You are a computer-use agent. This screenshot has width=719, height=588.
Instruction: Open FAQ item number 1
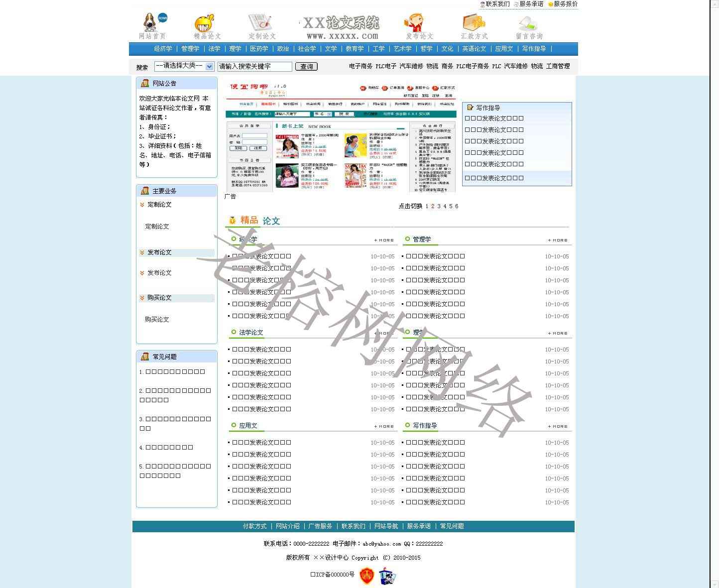coord(172,372)
